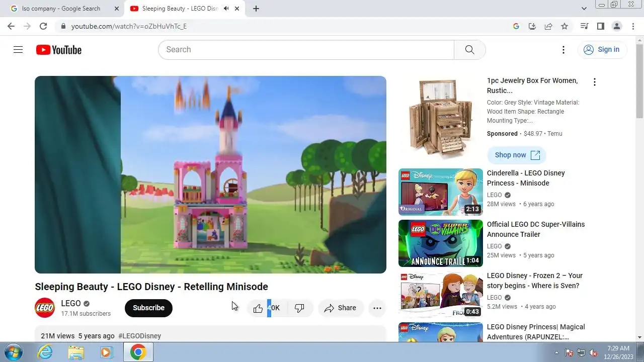Screen dimensions: 644x362
Task: Click the share page icon in address bar
Action: (548, 26)
